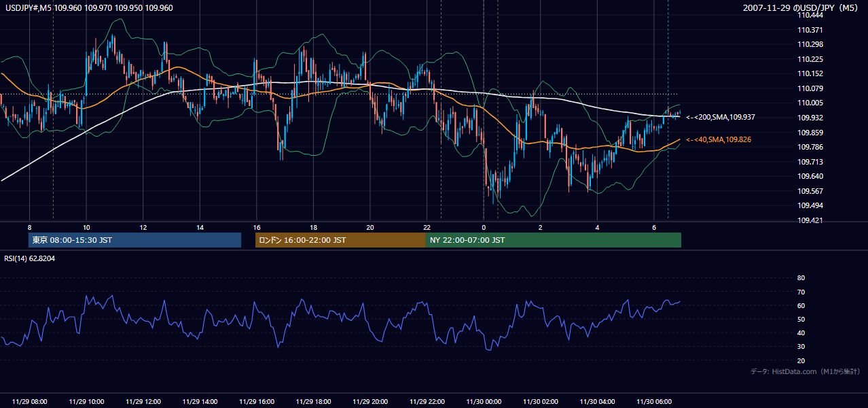Click the 11/29 08:00 date label
Screen dimensions: 868x408
pos(30,402)
